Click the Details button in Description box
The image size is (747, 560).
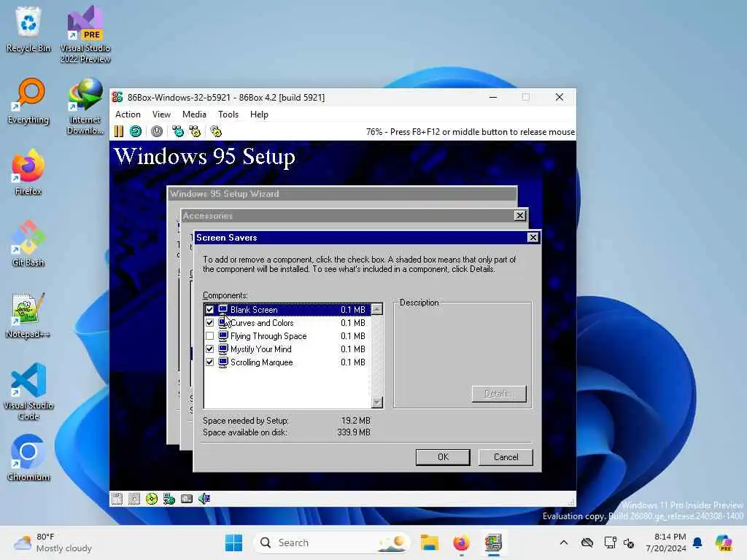click(499, 394)
